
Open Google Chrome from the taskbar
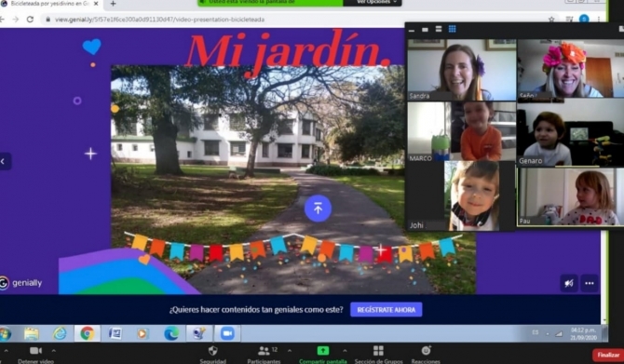(x=88, y=333)
